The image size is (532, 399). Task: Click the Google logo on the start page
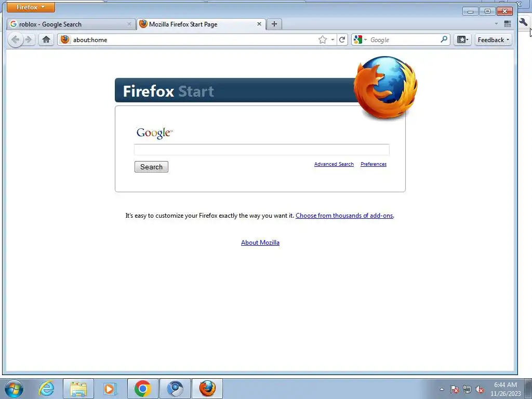(x=154, y=132)
